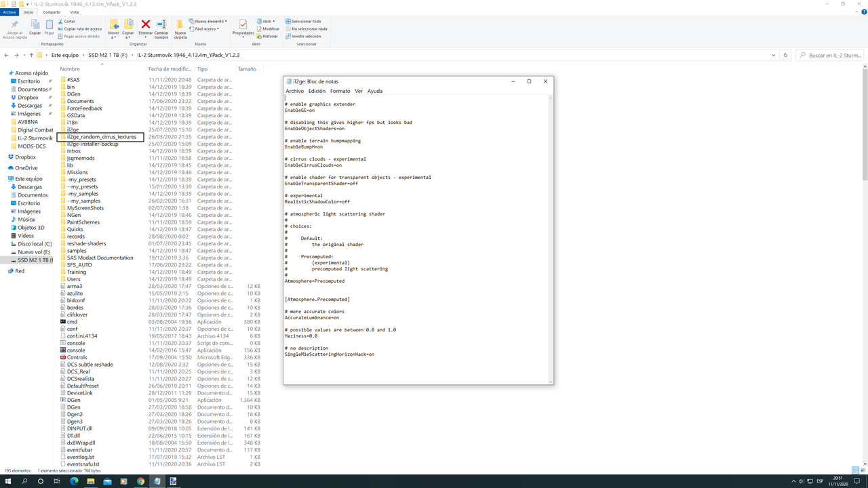Switch to the Vista ribbon tab
The image size is (868, 488).
pyautogui.click(x=74, y=12)
